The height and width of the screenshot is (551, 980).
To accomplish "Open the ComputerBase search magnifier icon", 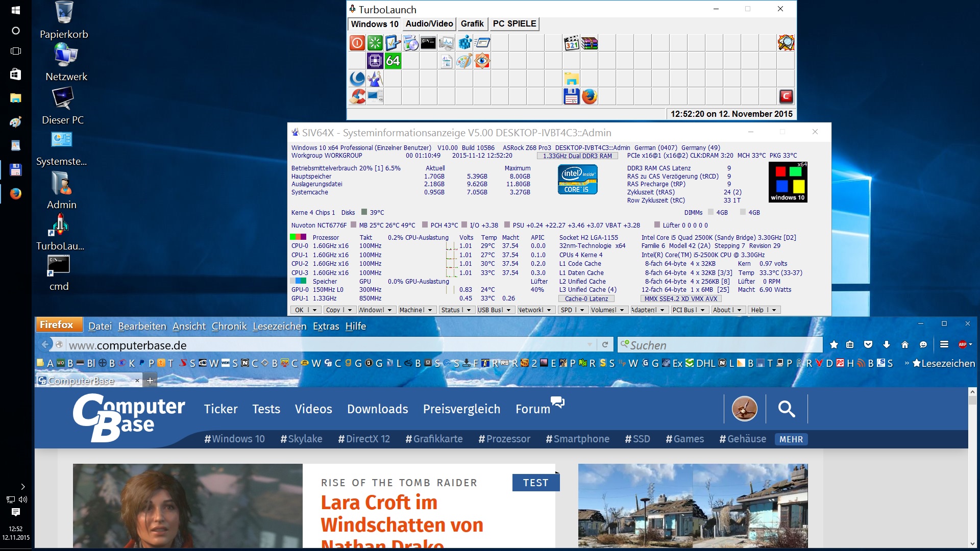I will (786, 409).
